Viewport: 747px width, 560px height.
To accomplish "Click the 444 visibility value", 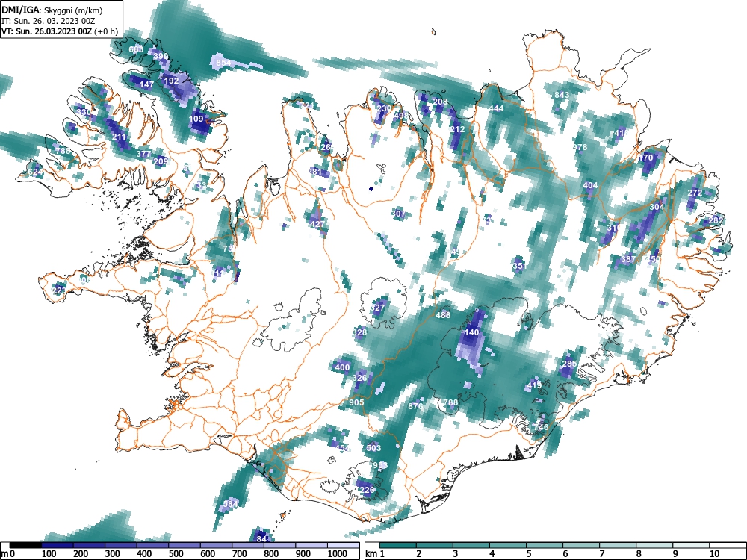I will coord(497,108).
